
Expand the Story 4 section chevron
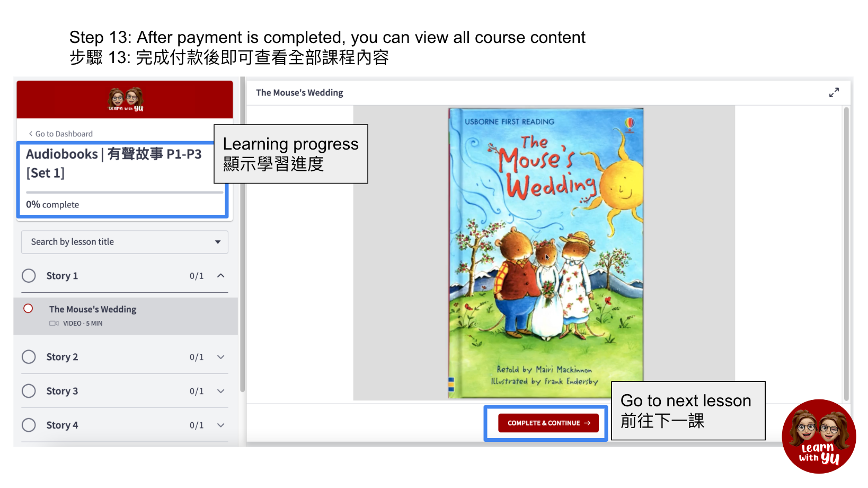(x=221, y=425)
